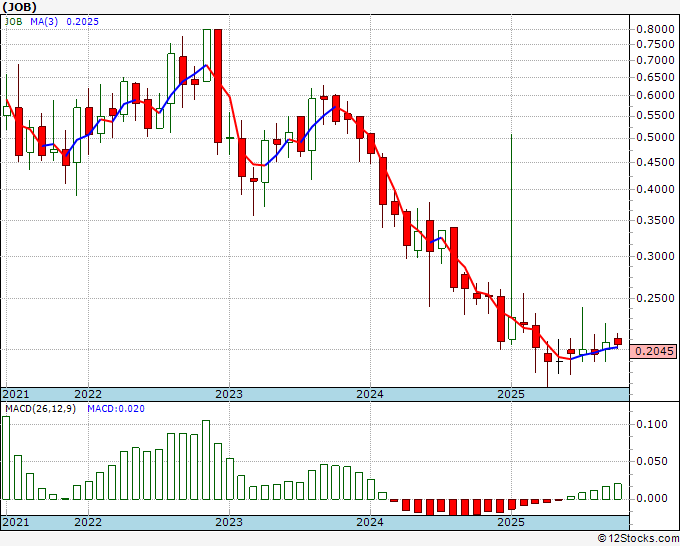Screen dimensions: 680x546
Task: Click the 0.5000 price axis label
Action: pyautogui.click(x=655, y=137)
